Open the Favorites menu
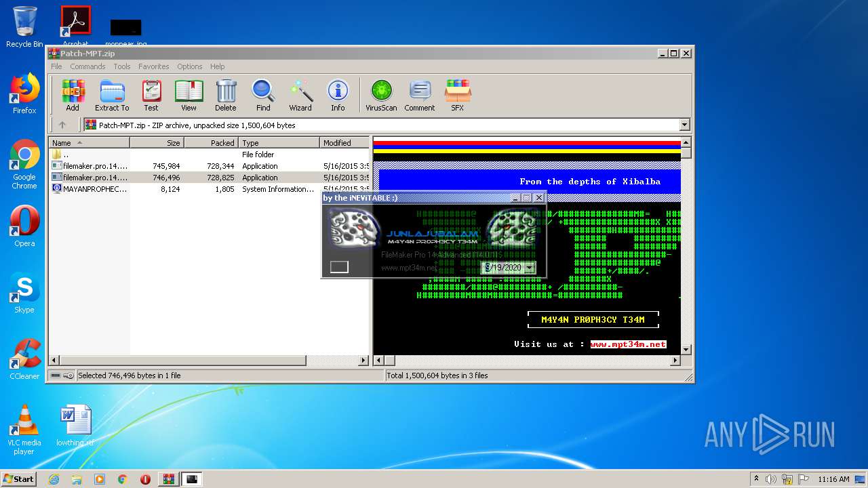This screenshot has height=488, width=868. [x=154, y=66]
